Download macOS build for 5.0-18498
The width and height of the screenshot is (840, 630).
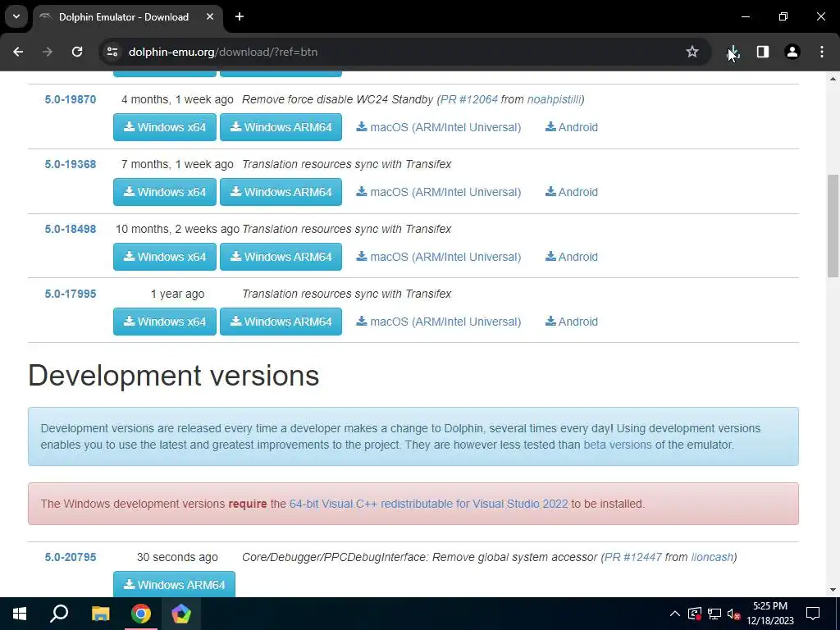(439, 257)
